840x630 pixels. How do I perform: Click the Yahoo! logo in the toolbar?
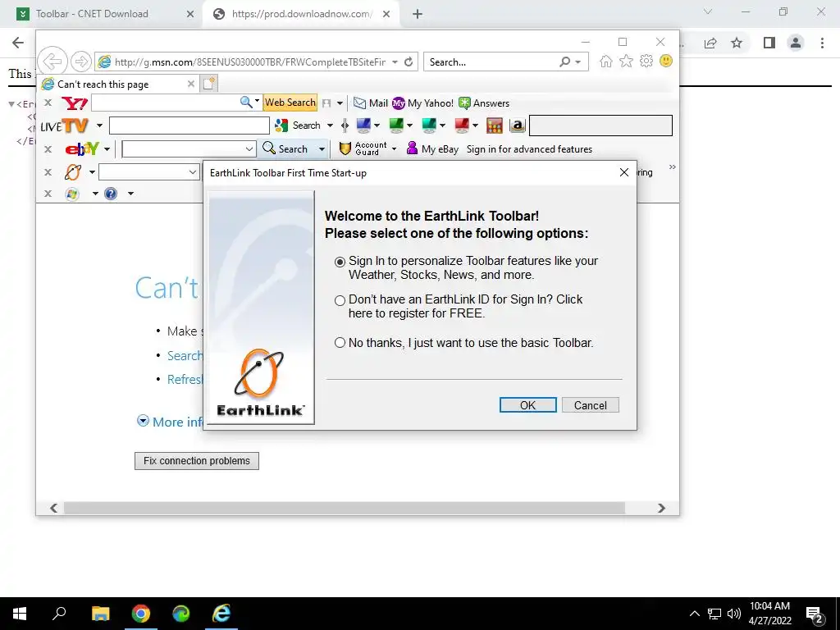(x=75, y=103)
